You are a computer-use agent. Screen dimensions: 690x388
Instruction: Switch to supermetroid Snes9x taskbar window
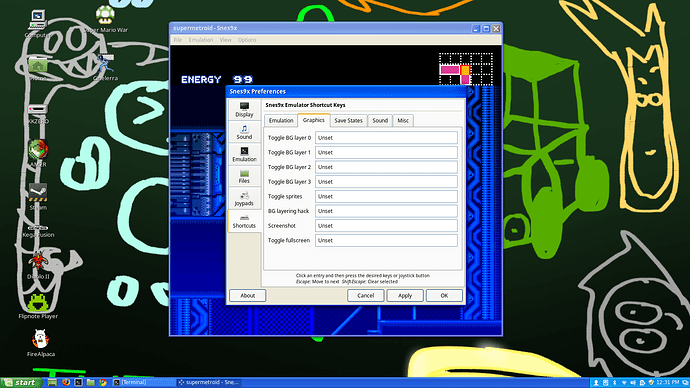[x=209, y=382]
